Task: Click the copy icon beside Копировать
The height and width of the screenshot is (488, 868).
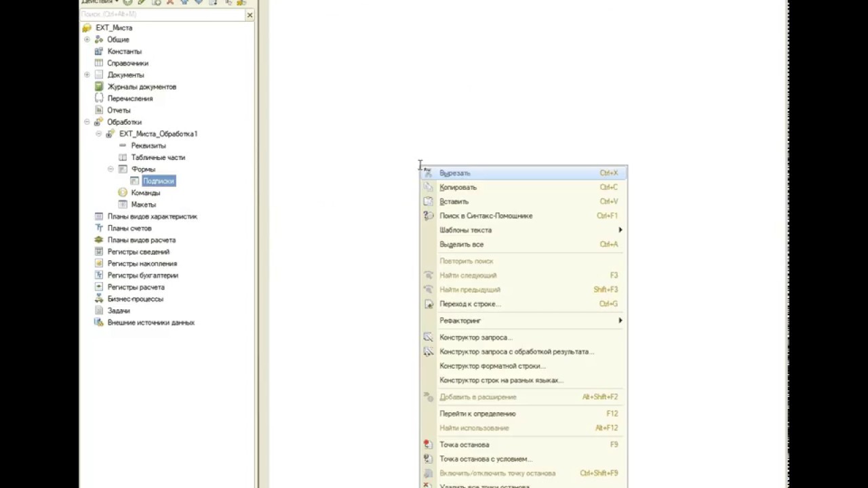Action: (428, 187)
